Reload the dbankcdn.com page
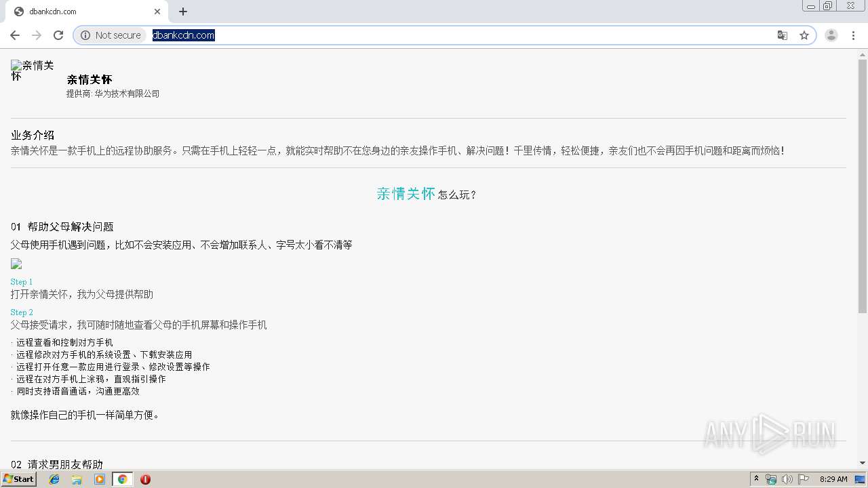Screen dimensions: 868x488 tap(58, 35)
